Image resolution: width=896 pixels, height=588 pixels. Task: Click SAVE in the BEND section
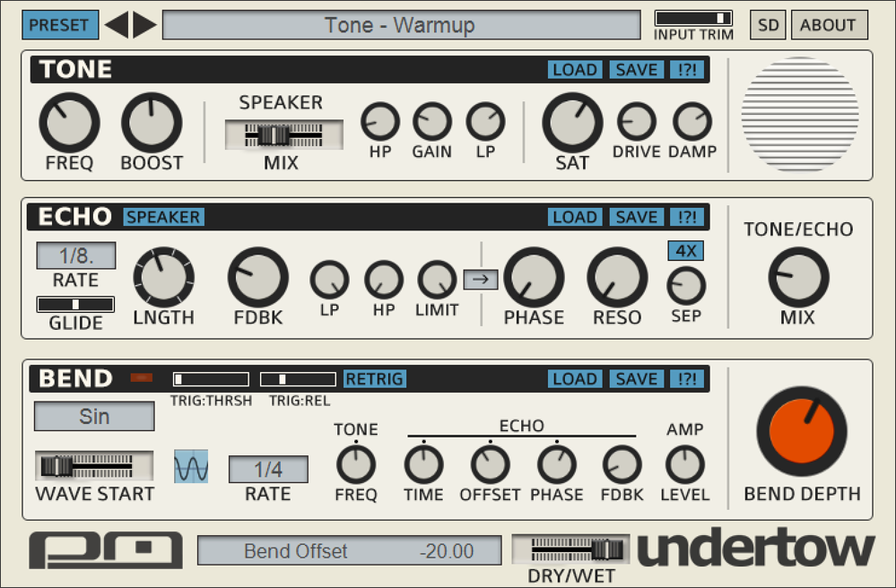(x=637, y=379)
